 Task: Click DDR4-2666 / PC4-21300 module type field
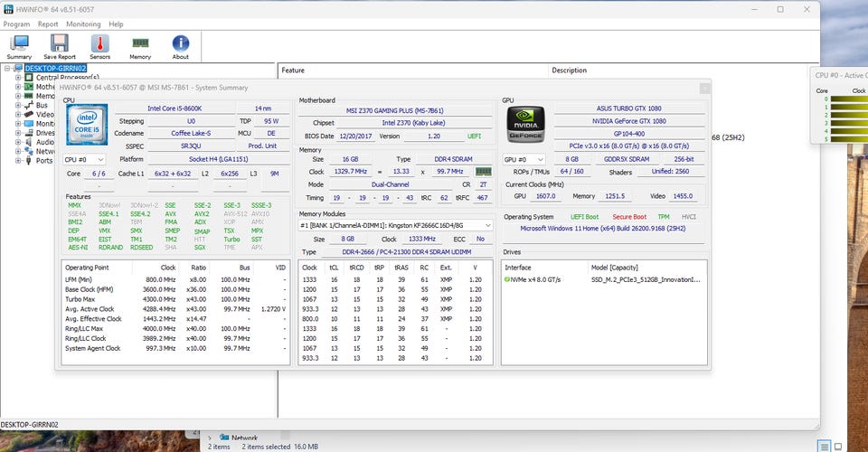[407, 252]
